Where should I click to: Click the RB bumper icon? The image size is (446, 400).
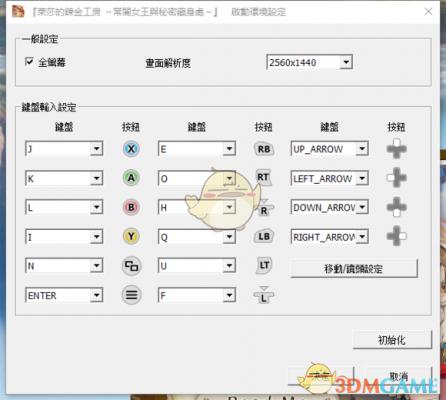pyautogui.click(x=264, y=149)
